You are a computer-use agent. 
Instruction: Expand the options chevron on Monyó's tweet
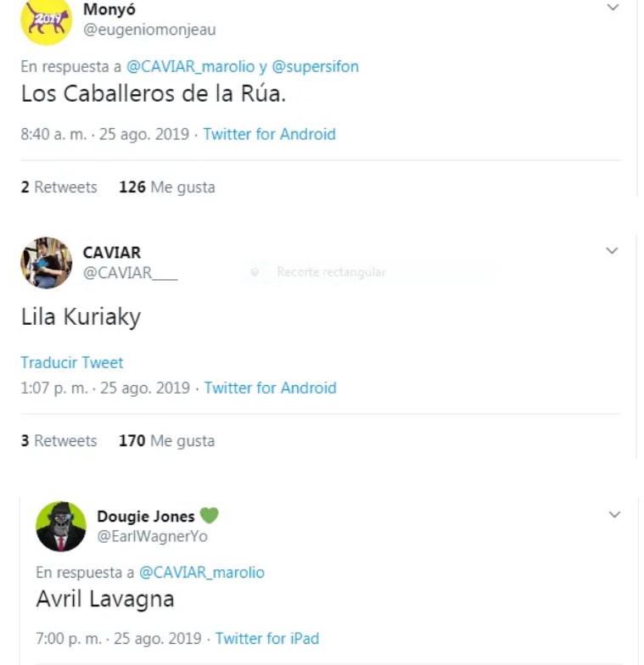point(613,8)
